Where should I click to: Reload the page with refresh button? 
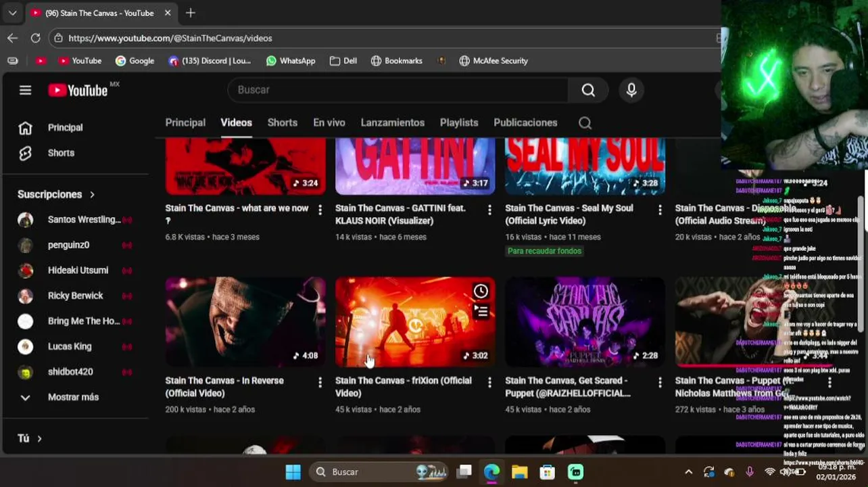coord(35,38)
